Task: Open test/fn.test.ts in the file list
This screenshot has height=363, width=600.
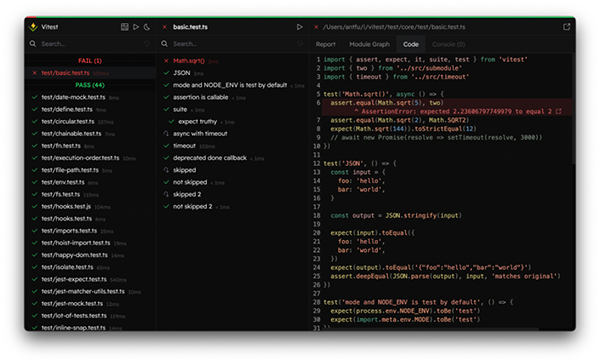Action: 90,146
